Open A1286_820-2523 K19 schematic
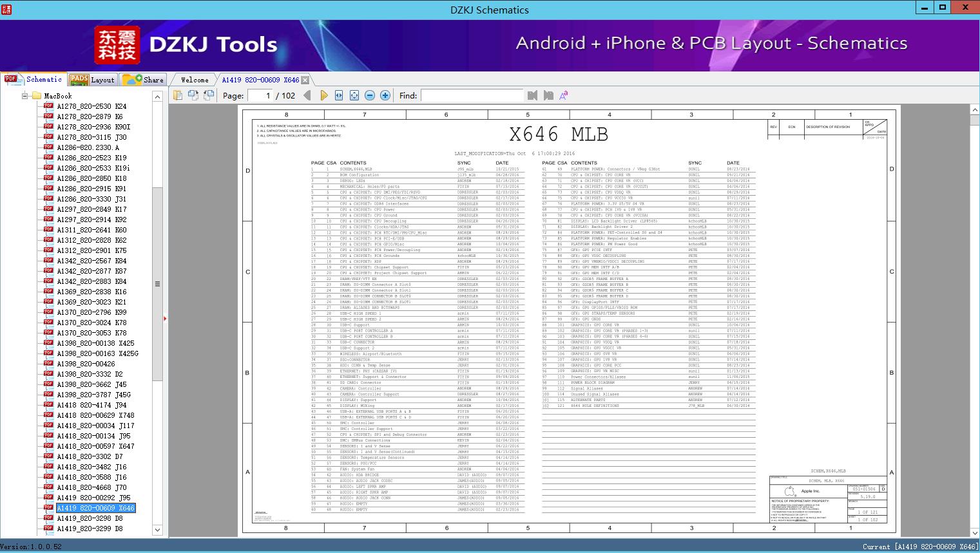Image resolution: width=980 pixels, height=553 pixels. coord(91,158)
